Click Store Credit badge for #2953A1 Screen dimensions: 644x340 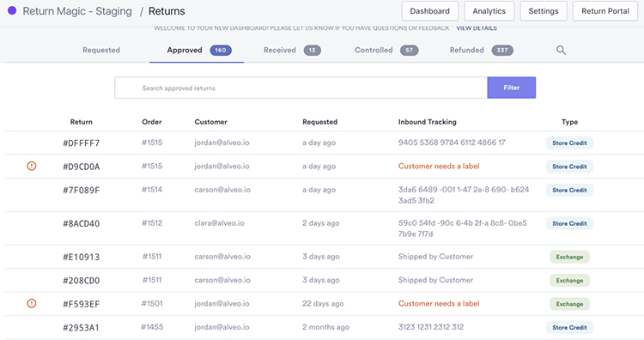(569, 327)
